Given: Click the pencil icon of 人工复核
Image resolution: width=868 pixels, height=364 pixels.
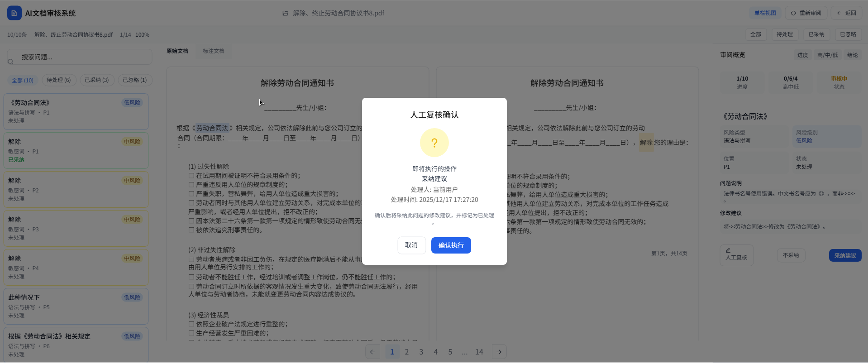Looking at the screenshot, I should (728, 250).
